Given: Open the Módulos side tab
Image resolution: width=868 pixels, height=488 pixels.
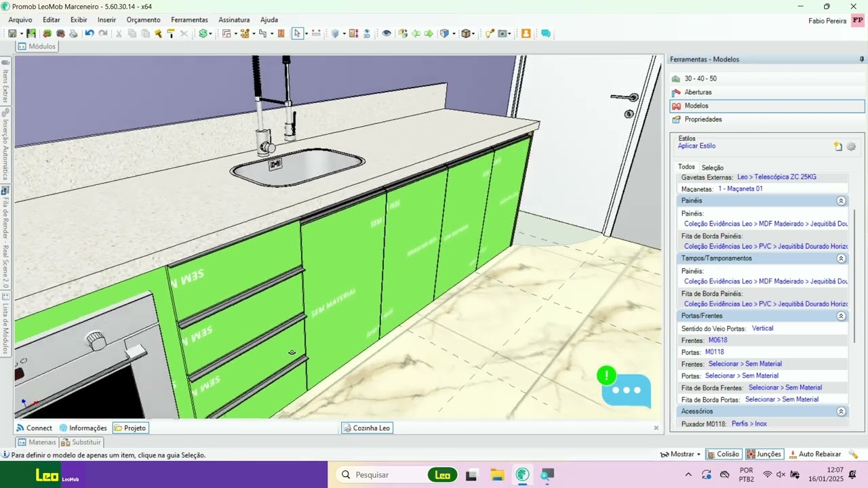Looking at the screenshot, I should click(x=37, y=46).
